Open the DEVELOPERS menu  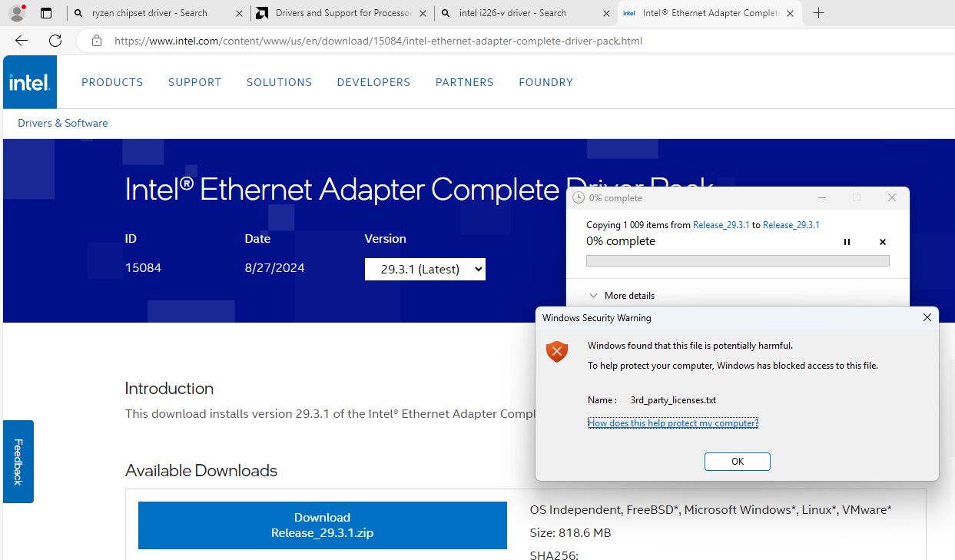click(373, 82)
